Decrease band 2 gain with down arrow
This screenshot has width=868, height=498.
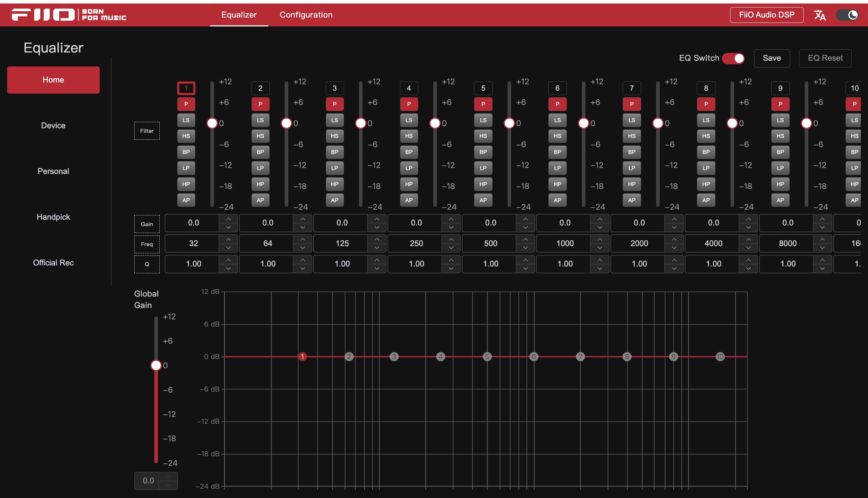click(303, 228)
